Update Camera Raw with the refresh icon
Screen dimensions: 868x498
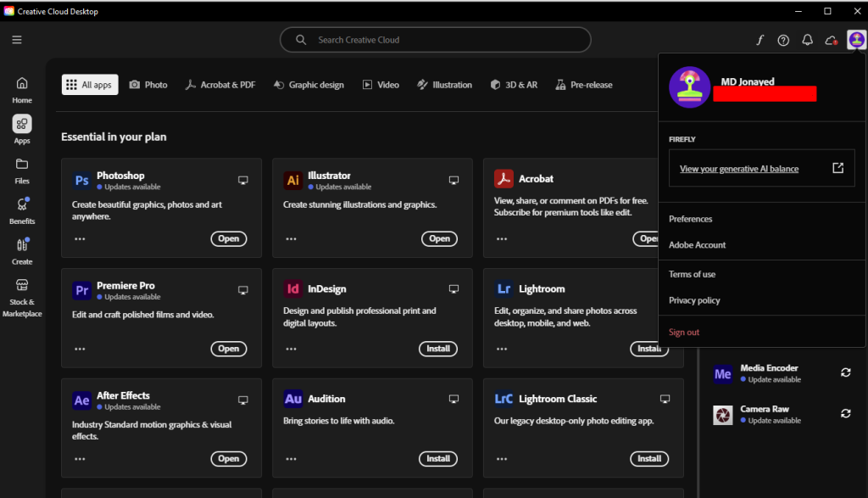click(845, 414)
